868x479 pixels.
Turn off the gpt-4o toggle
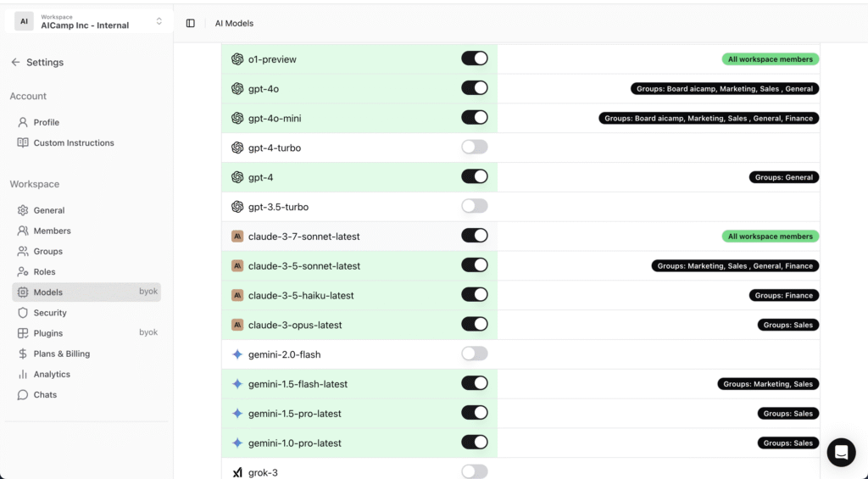tap(475, 88)
